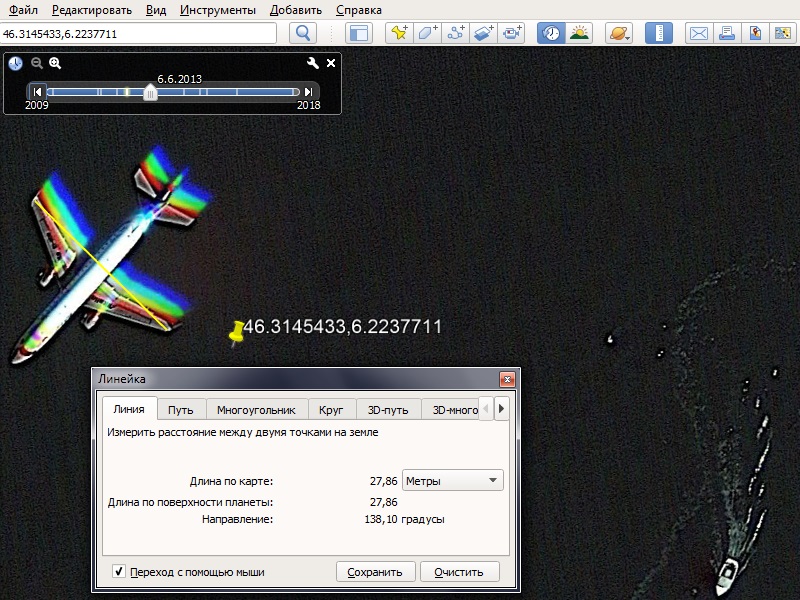
Task: Open the planet switcher dropdown
Action: (619, 34)
